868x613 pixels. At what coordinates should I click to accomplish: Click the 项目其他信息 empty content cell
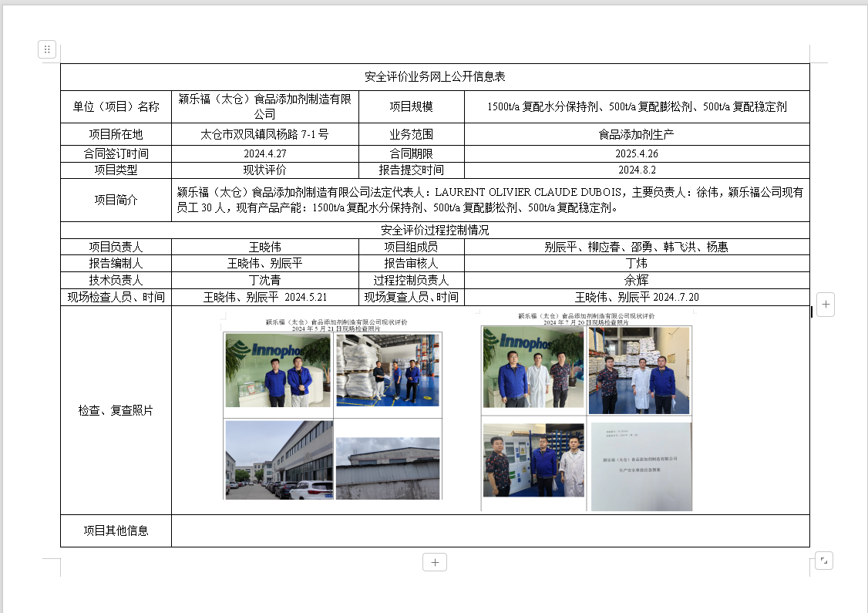tap(490, 530)
